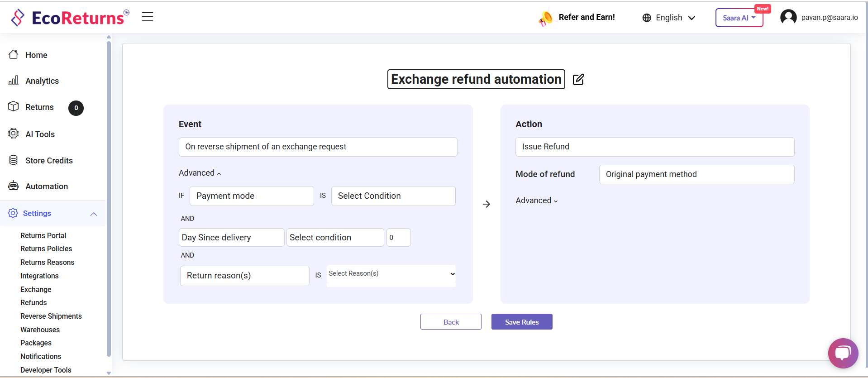Collapse the Settings sidebar menu

point(94,214)
